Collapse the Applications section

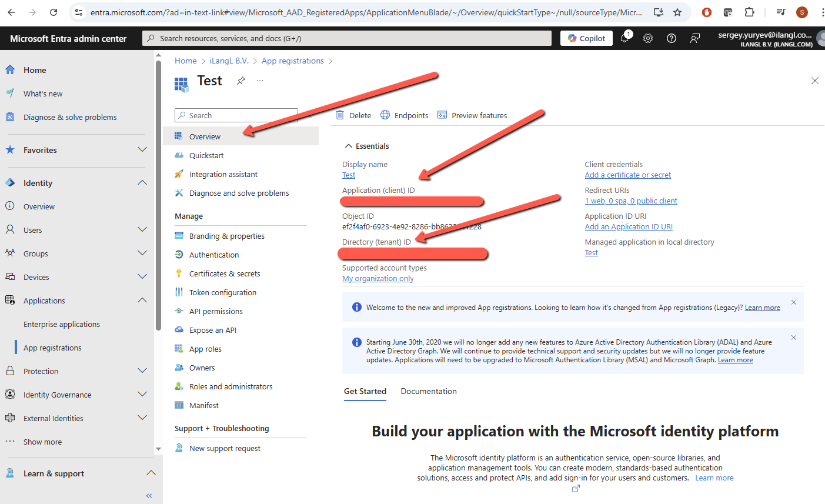(142, 300)
